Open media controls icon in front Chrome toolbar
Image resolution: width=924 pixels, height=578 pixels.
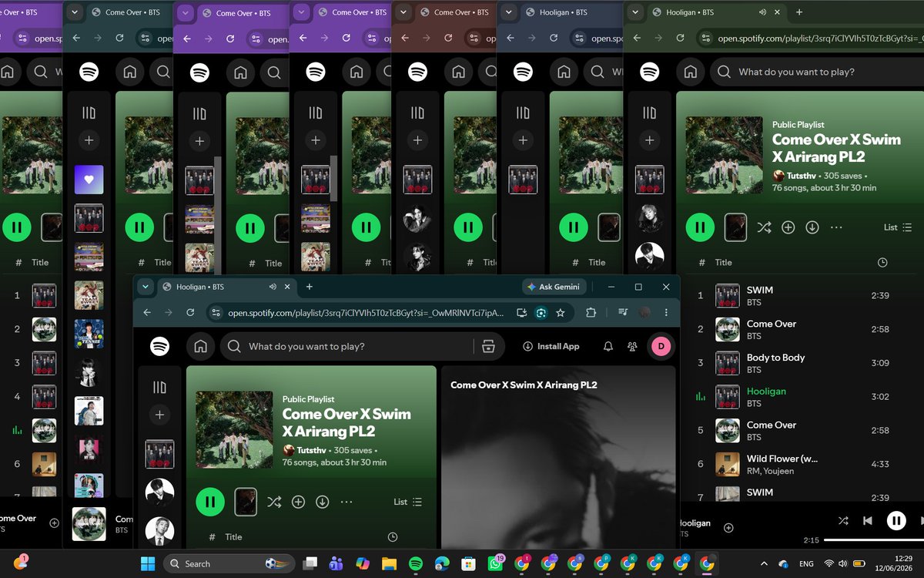click(623, 313)
